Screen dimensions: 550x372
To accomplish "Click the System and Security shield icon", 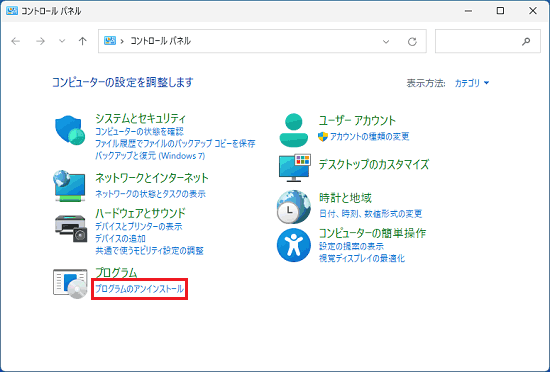I will click(70, 130).
